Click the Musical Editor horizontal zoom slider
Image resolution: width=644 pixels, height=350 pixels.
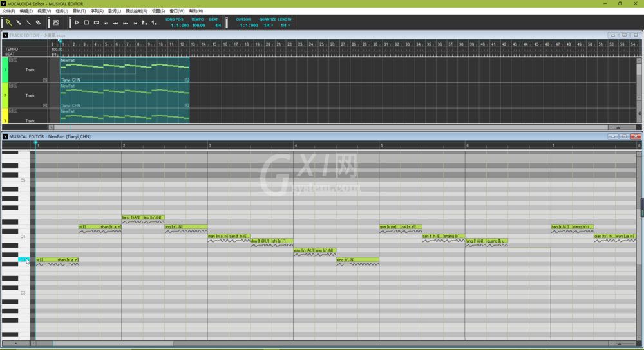point(620,344)
